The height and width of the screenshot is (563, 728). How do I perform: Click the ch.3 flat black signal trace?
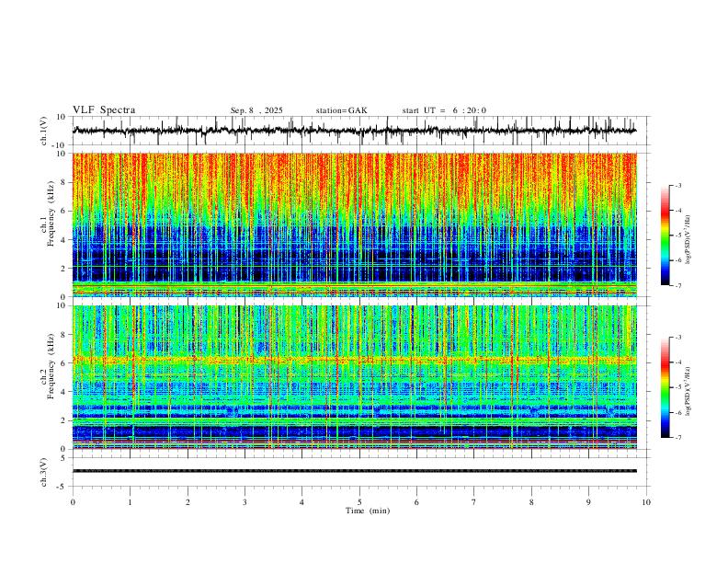pyautogui.click(x=354, y=471)
